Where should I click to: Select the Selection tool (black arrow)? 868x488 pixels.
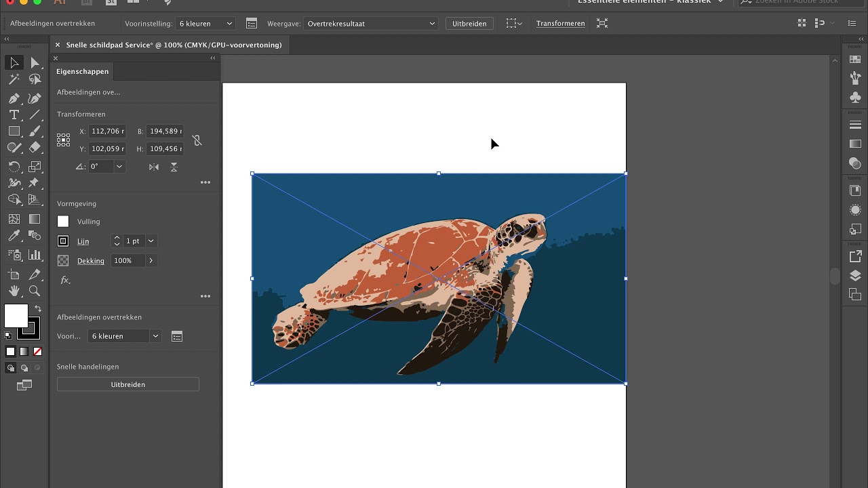[14, 63]
